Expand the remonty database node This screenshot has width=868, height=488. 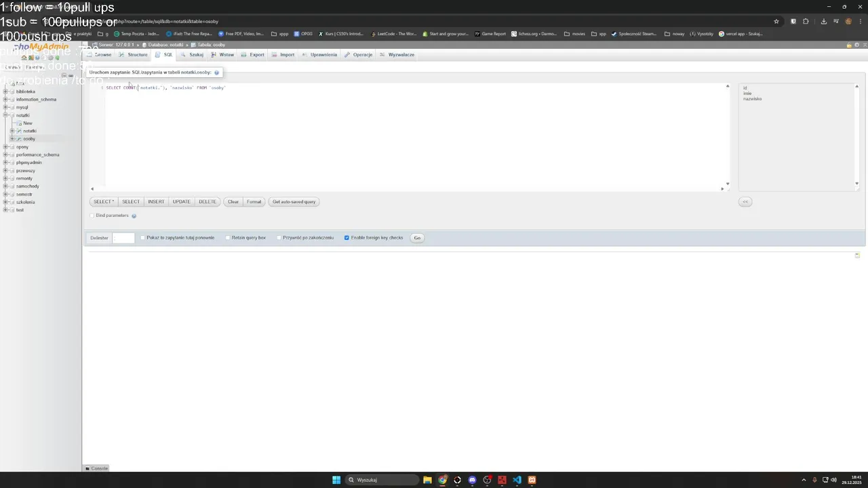(5, 178)
